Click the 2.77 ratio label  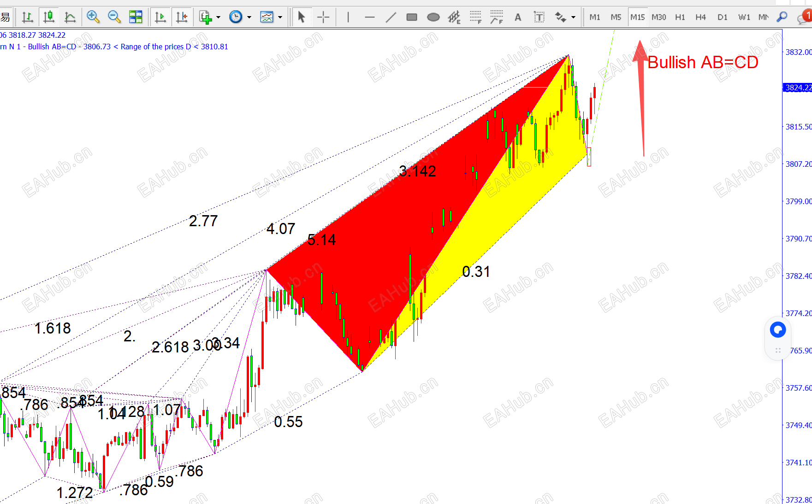coord(203,221)
